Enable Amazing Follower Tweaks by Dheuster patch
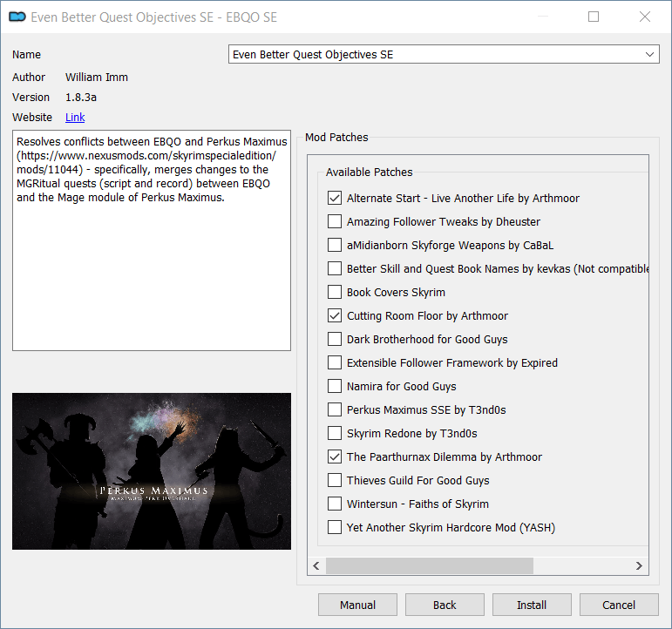672x629 pixels. pyautogui.click(x=335, y=221)
